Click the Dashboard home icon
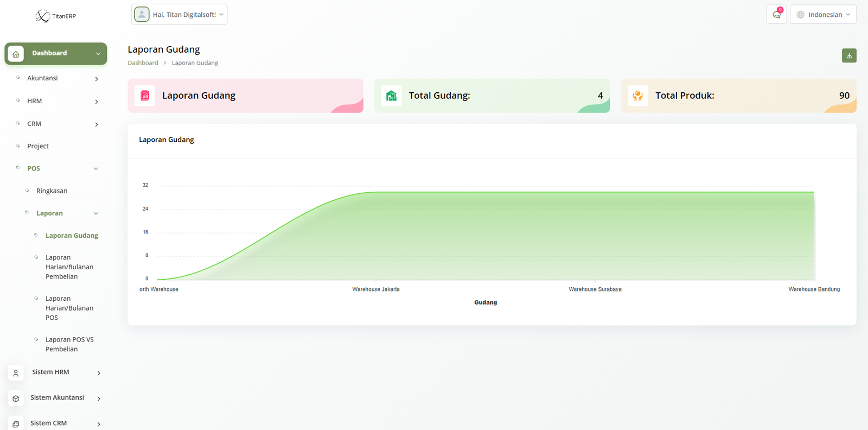Viewport: 868px width, 430px height. pyautogui.click(x=16, y=54)
